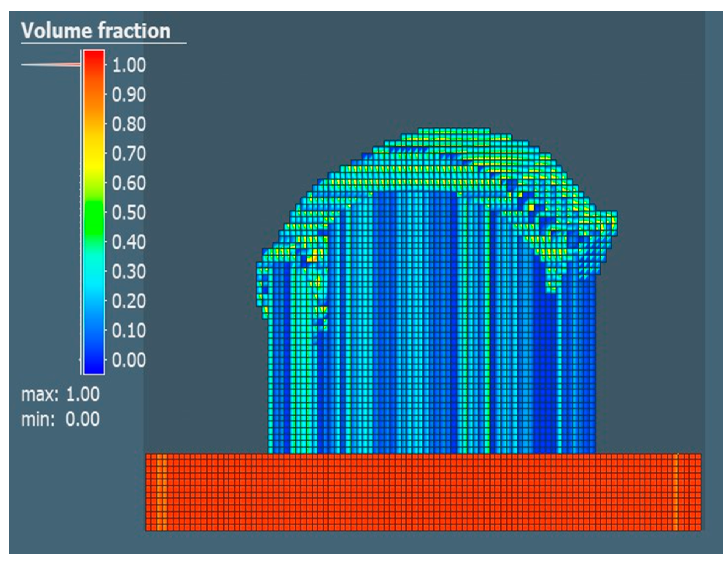Click the Volume fraction legend title
The height and width of the screenshot is (561, 728).
[x=96, y=31]
